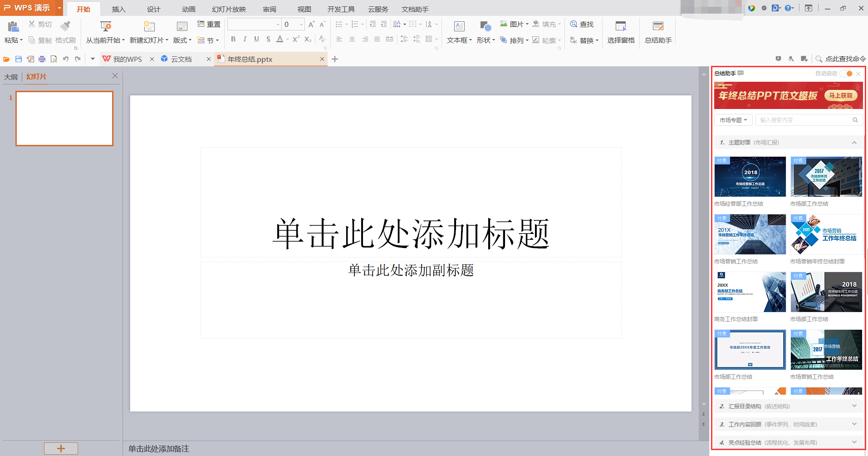Switch to the Outline (大纲) tab

pyautogui.click(x=11, y=77)
